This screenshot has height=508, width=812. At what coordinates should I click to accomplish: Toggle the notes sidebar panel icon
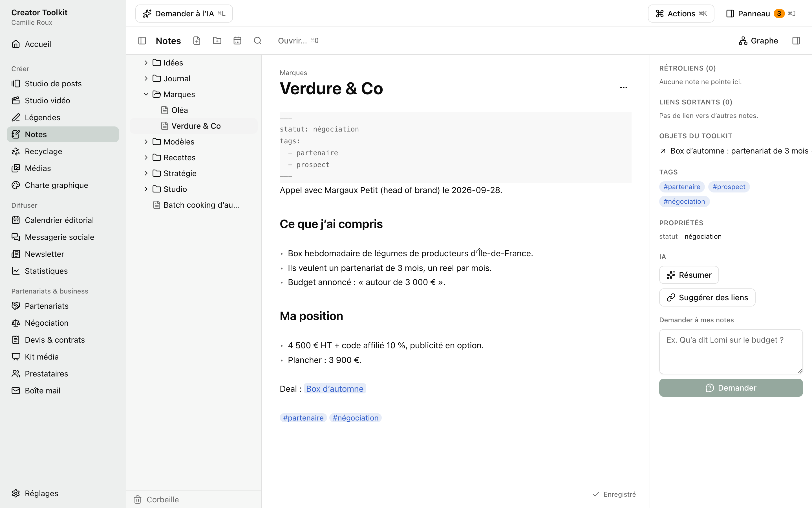click(x=142, y=41)
